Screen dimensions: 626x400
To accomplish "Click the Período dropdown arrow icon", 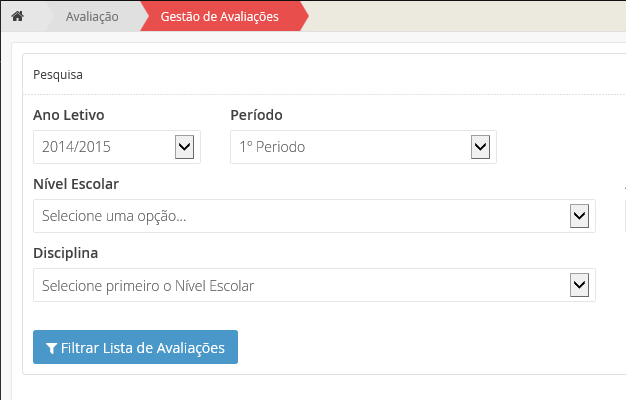I will (479, 147).
